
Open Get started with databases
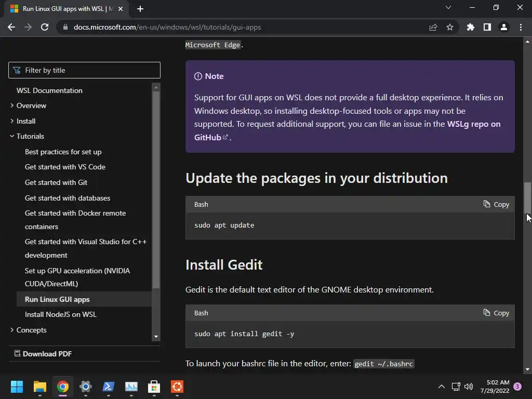click(x=68, y=198)
